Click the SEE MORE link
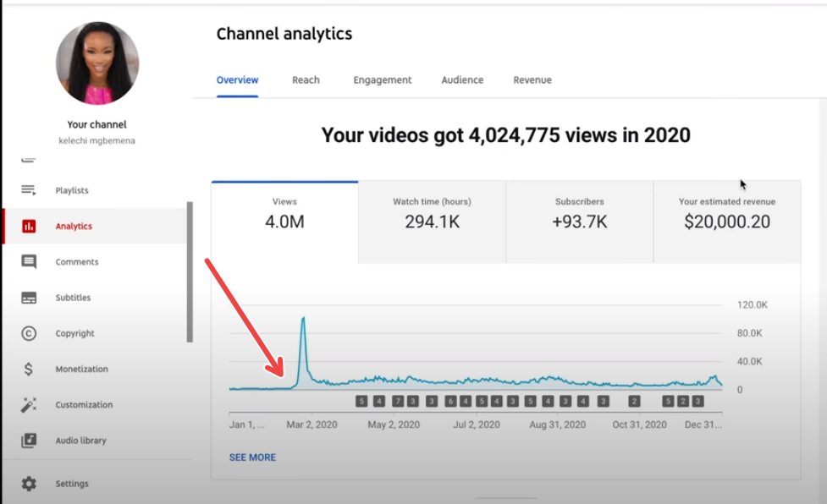Screen dimensions: 827x504 click(x=253, y=457)
